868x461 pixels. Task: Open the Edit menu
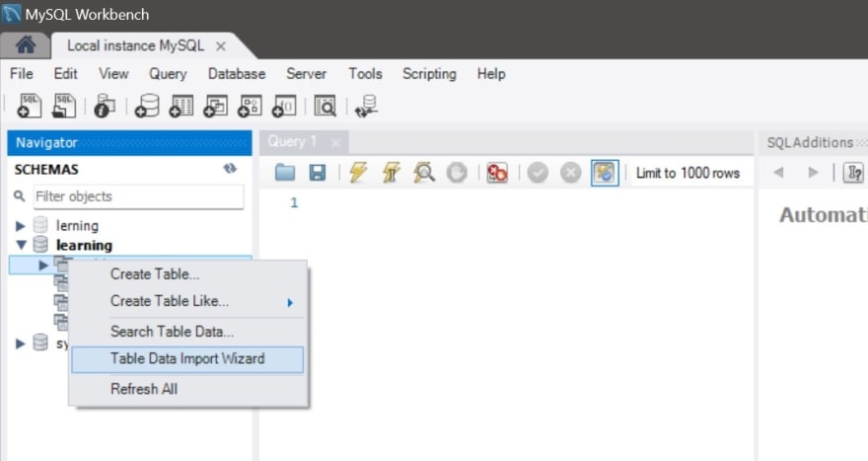click(65, 74)
